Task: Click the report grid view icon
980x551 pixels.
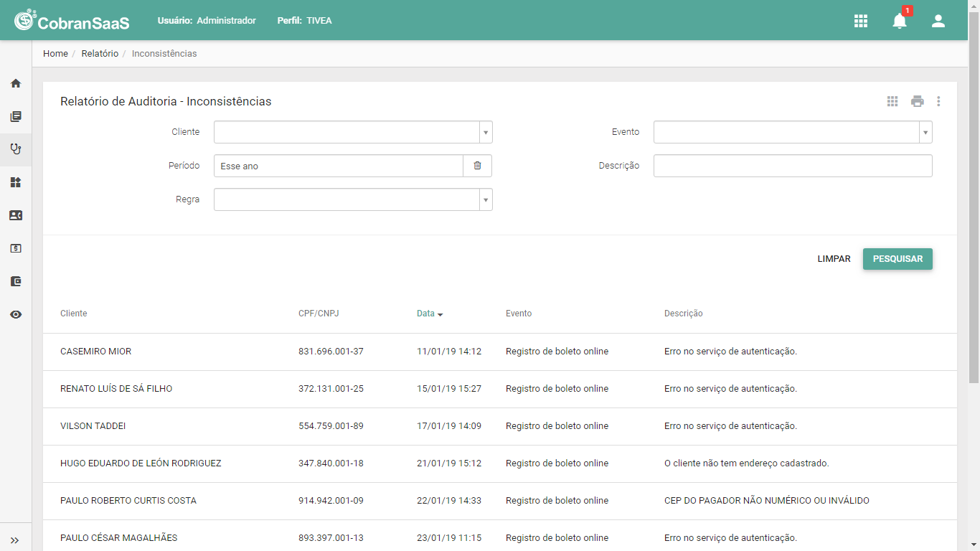Action: click(892, 101)
